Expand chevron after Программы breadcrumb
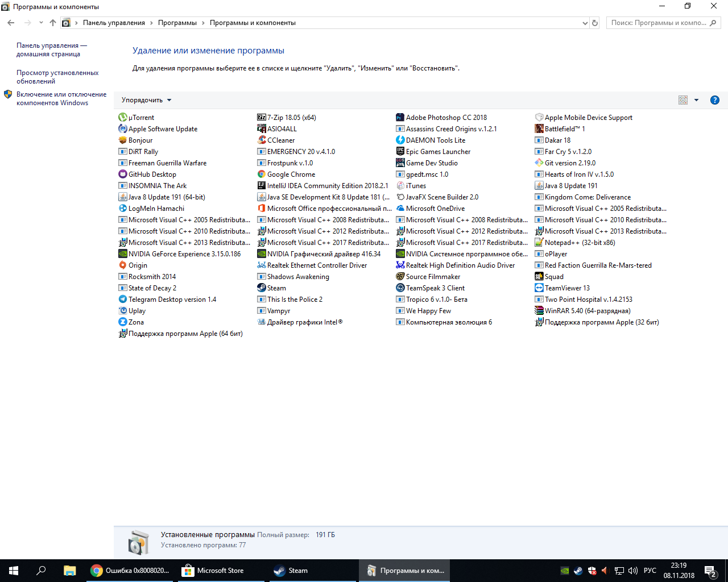The height and width of the screenshot is (582, 728). (203, 23)
